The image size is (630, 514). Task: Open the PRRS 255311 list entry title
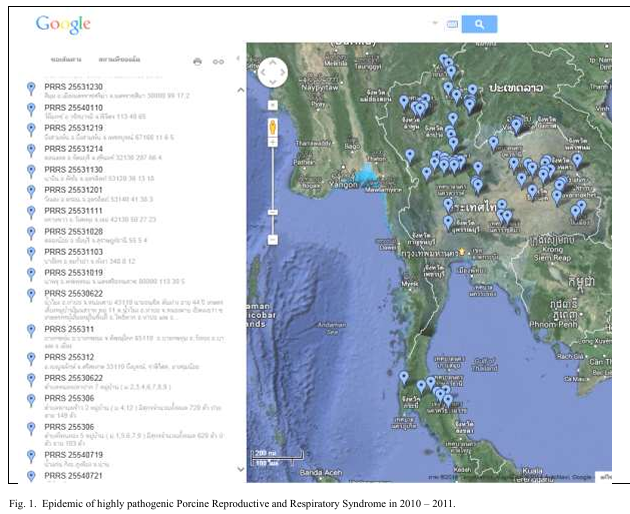69,329
